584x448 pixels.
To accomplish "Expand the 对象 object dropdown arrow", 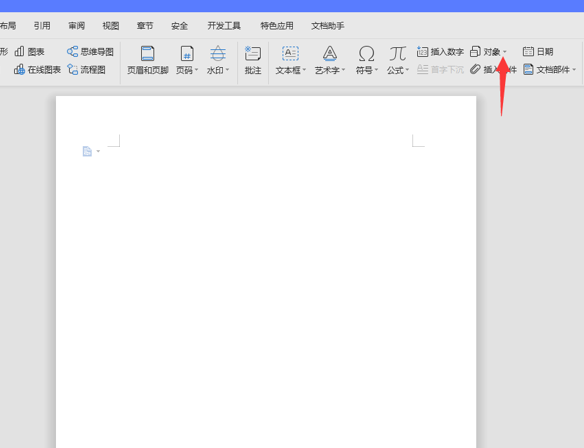I will (x=505, y=52).
